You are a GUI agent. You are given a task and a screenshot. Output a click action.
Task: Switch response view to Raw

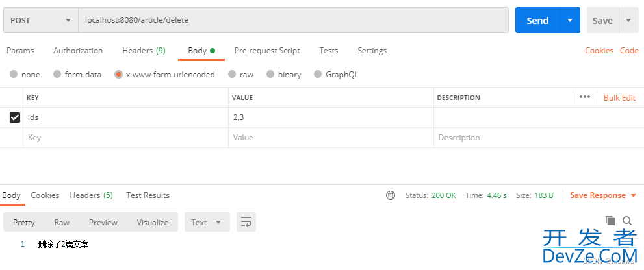(x=62, y=223)
